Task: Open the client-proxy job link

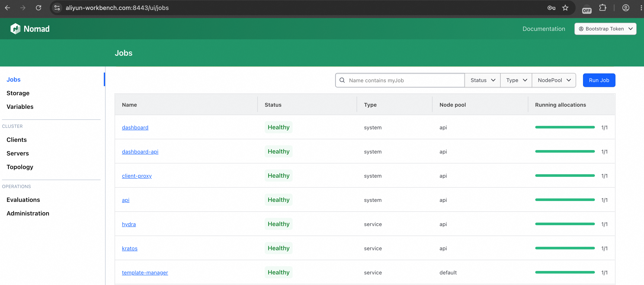Action: (x=137, y=176)
